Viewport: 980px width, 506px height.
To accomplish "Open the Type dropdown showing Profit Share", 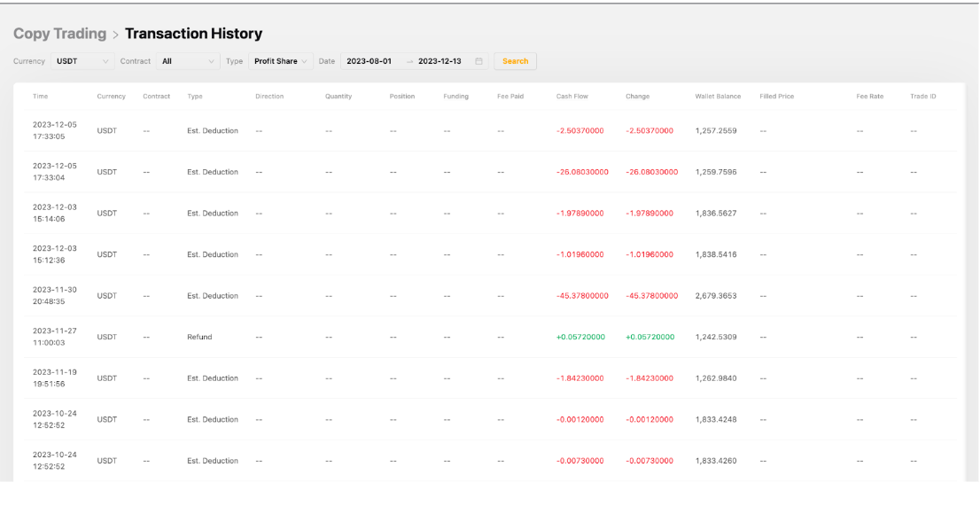I will point(279,61).
